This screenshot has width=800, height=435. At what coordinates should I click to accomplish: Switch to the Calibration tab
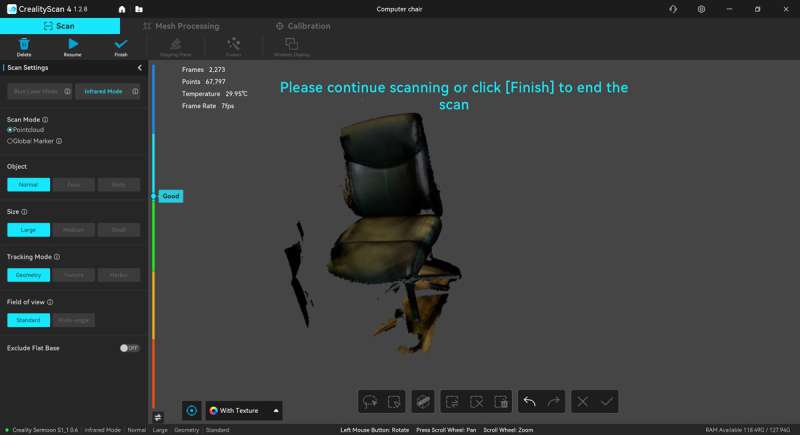[x=301, y=26]
